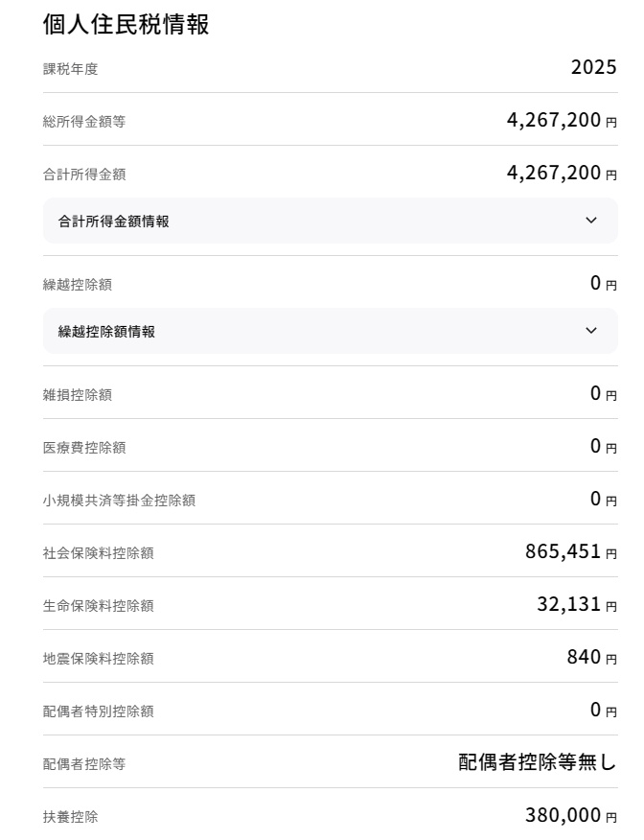
Task: Click the 繰越控除額 row label
Action: tap(78, 285)
